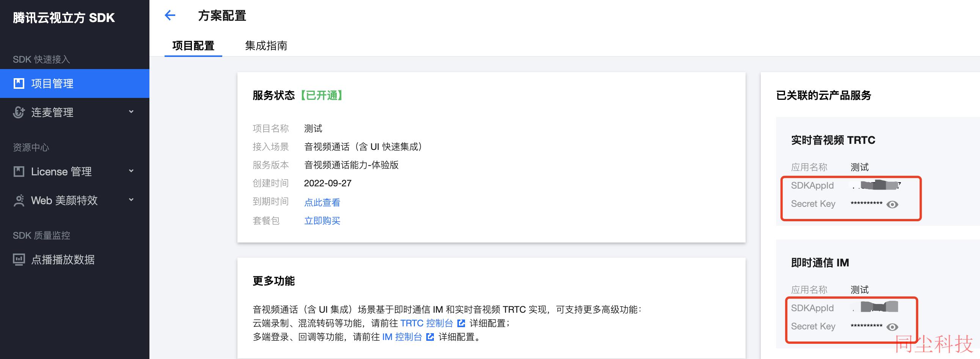Click the License 管理 sidebar icon
Screen dimensions: 980x359
pos(19,172)
